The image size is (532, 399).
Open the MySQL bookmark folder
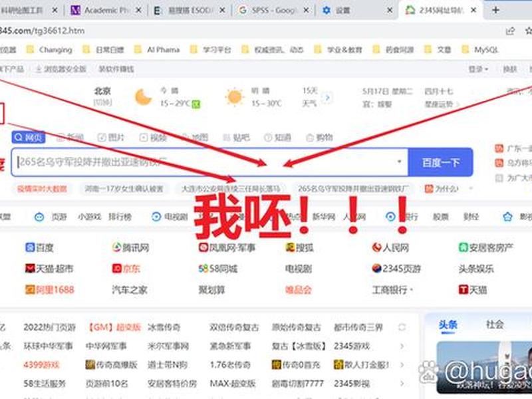click(x=479, y=50)
